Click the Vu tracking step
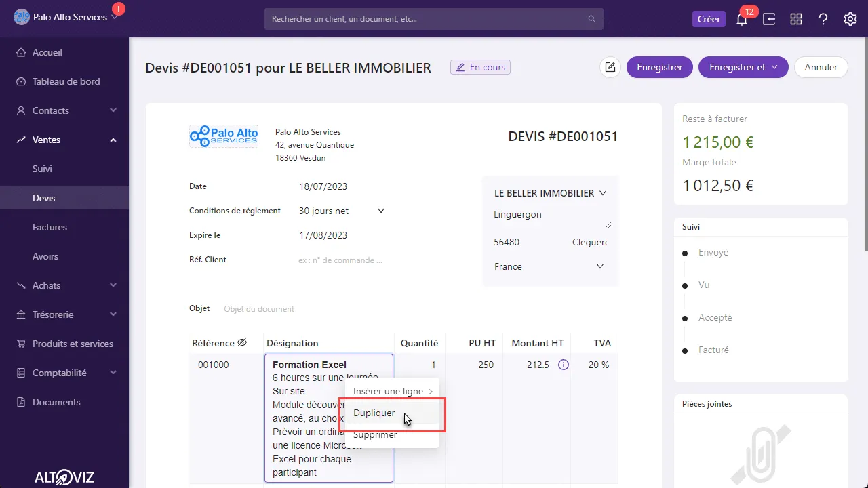868x488 pixels. point(704,285)
